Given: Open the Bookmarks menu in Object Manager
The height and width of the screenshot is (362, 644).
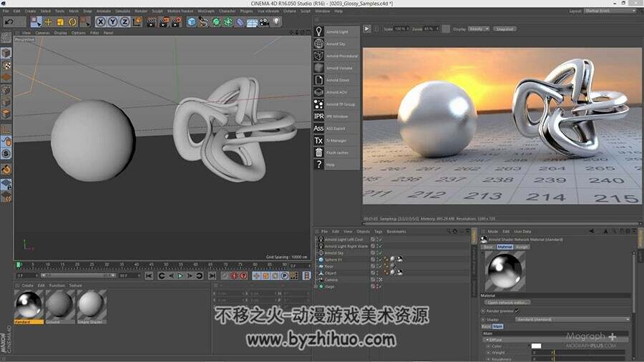Looking at the screenshot, I should tap(396, 232).
